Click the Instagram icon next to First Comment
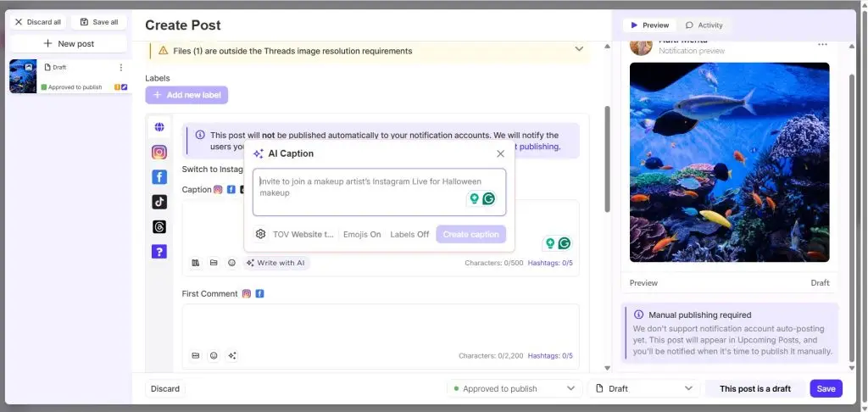Image resolution: width=868 pixels, height=412 pixels. pos(247,294)
